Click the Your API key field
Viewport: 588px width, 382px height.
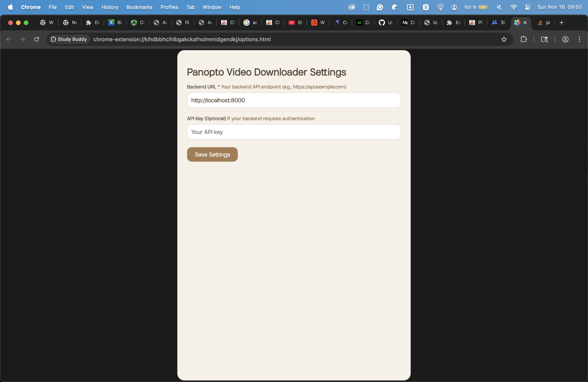coord(294,132)
